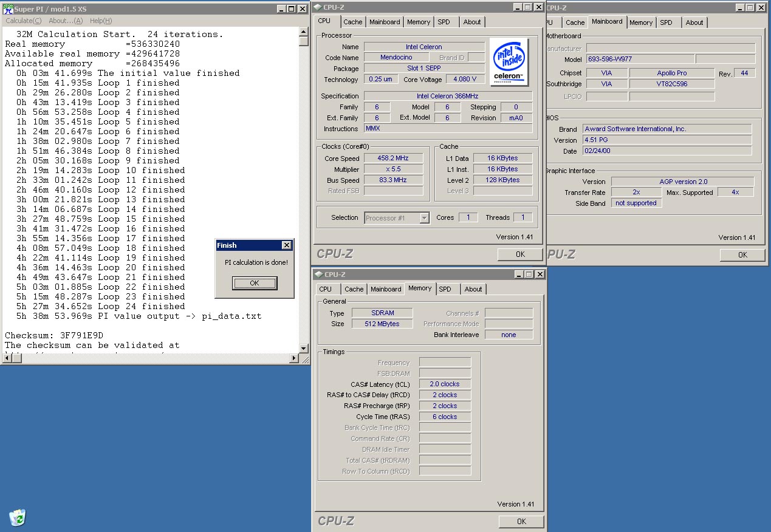Open the About menu in Super PI

pos(66,21)
